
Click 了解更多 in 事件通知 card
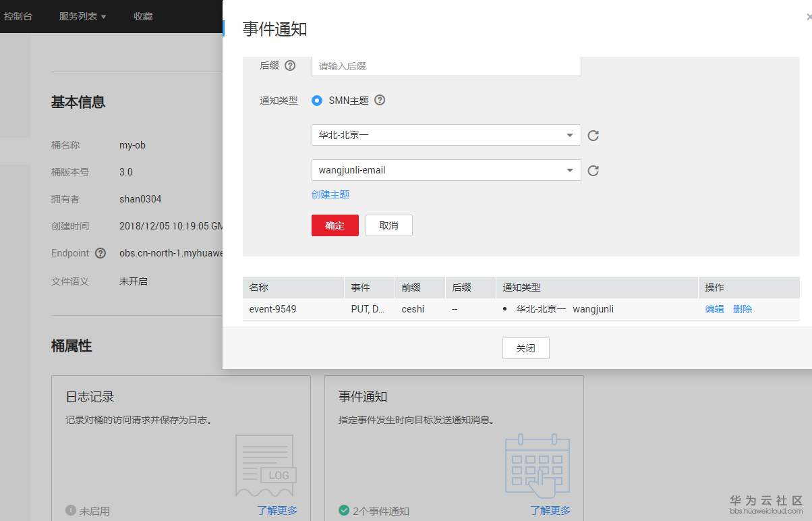[x=550, y=510]
